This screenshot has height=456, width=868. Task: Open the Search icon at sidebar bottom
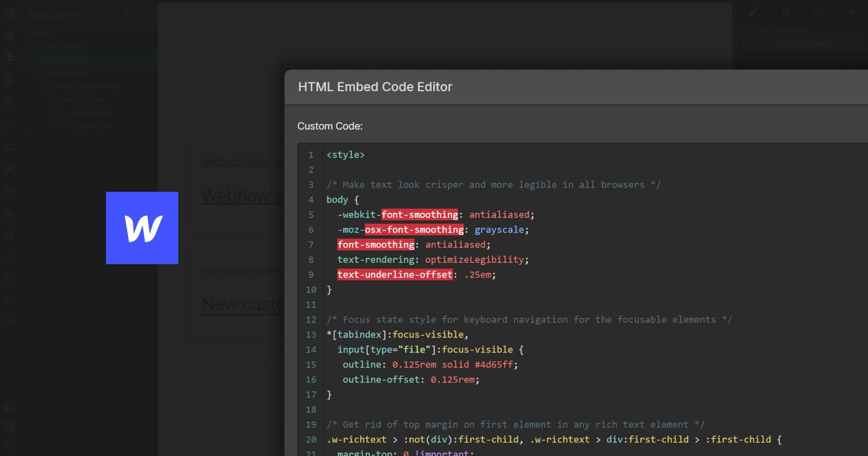tap(10, 444)
